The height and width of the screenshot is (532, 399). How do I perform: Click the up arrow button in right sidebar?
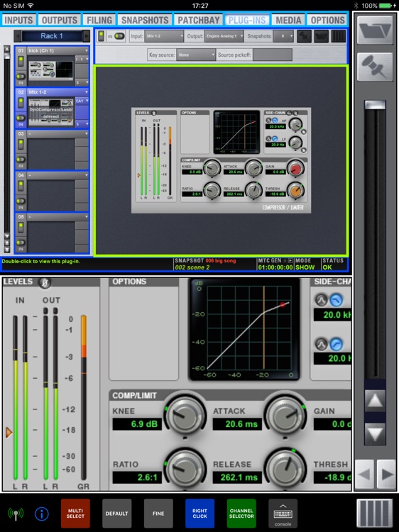[375, 401]
